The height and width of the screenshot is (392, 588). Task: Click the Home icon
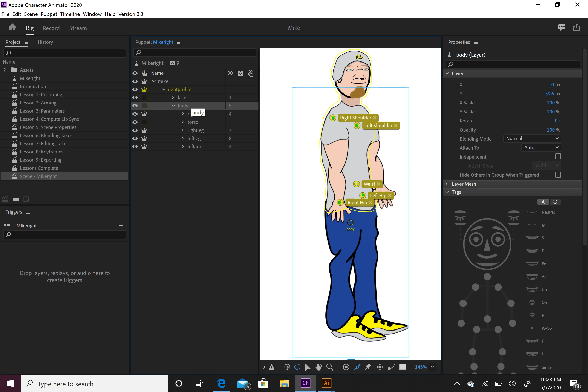12,27
